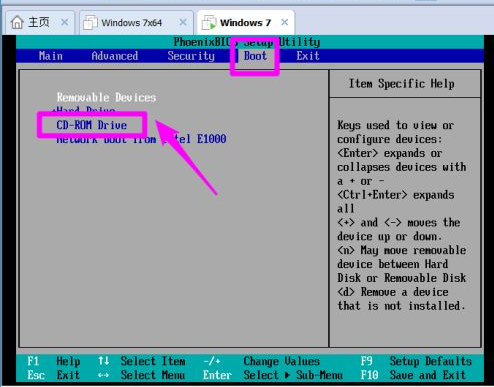Open the Security BIOS menu

tap(191, 56)
